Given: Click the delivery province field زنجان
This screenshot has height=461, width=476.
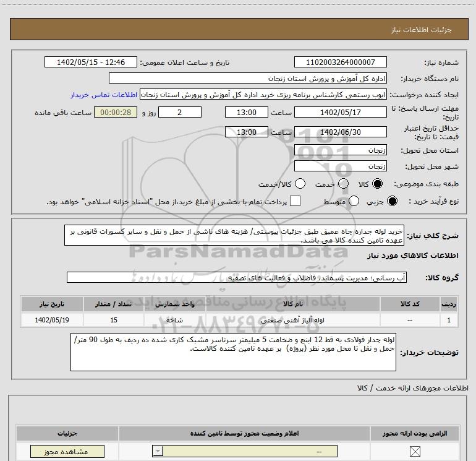Looking at the screenshot, I should pyautogui.click(x=340, y=150).
